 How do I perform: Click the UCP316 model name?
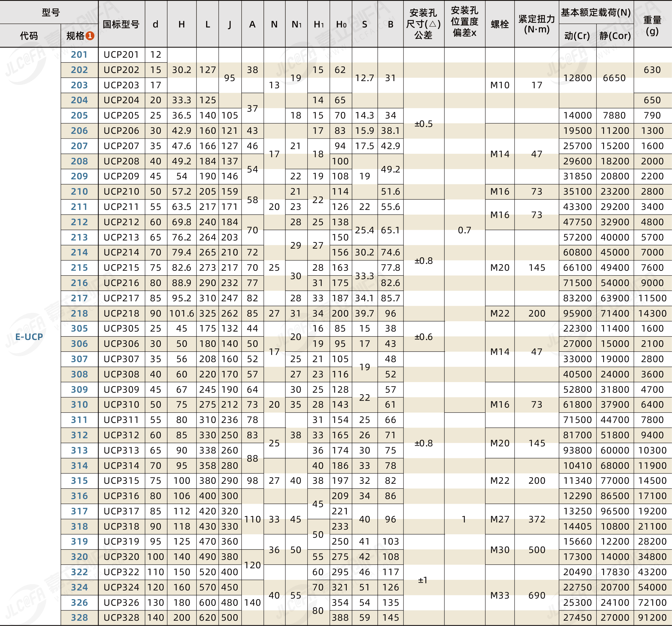[121, 496]
